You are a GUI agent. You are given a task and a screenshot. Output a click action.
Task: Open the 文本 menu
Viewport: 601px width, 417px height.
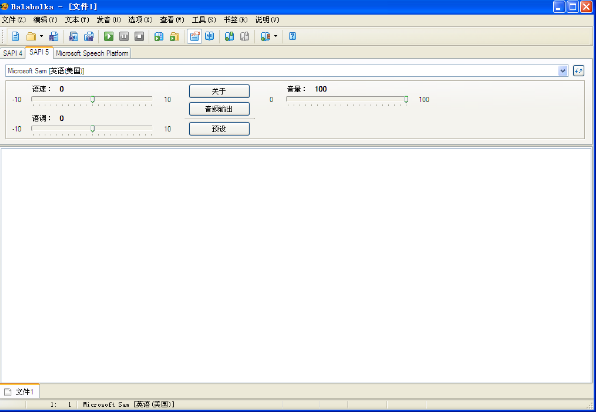[77, 20]
